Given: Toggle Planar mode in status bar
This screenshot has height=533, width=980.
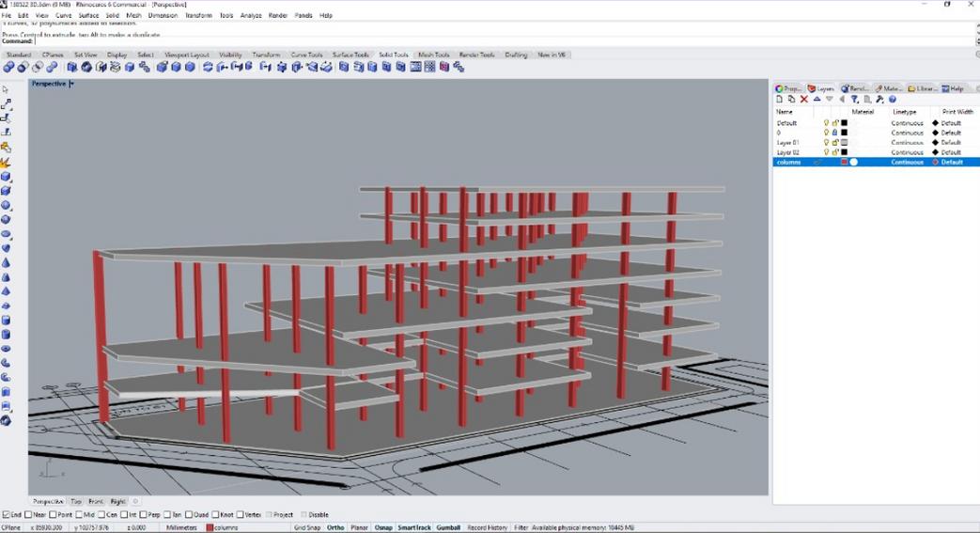Looking at the screenshot, I should pyautogui.click(x=359, y=528).
